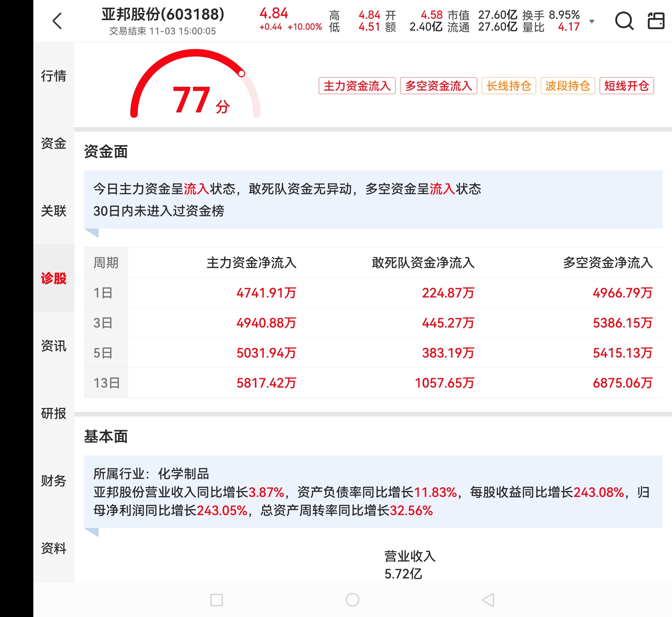Select the 13日 row in funds table
This screenshot has width=672, height=617.
[x=107, y=383]
